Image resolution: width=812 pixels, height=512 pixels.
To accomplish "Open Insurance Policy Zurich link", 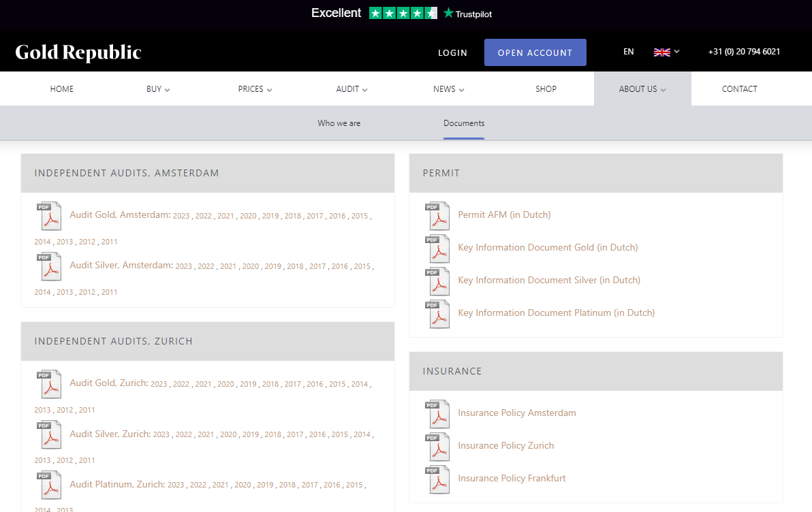I will (x=505, y=445).
